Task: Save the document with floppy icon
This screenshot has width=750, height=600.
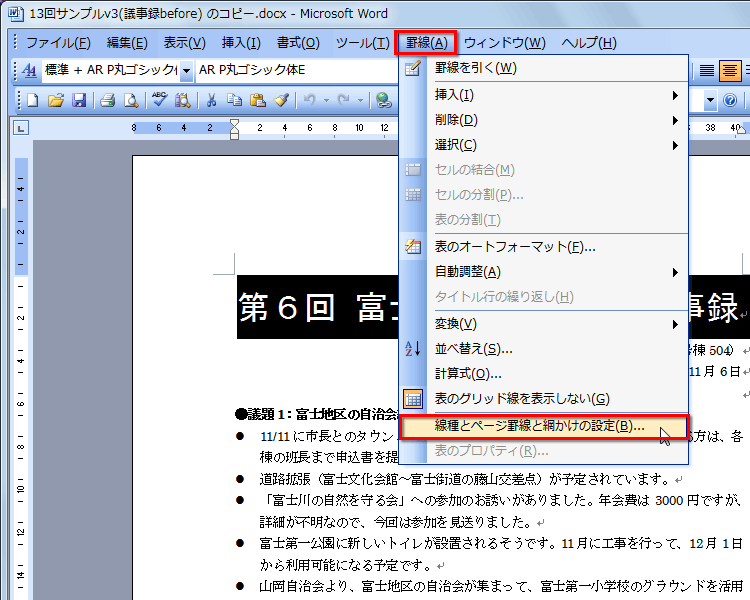Action: click(79, 100)
